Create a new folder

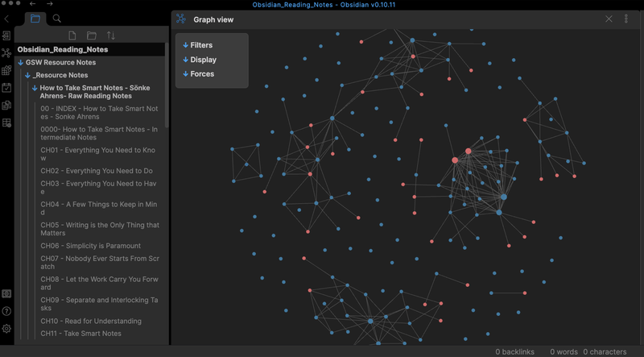coord(92,35)
